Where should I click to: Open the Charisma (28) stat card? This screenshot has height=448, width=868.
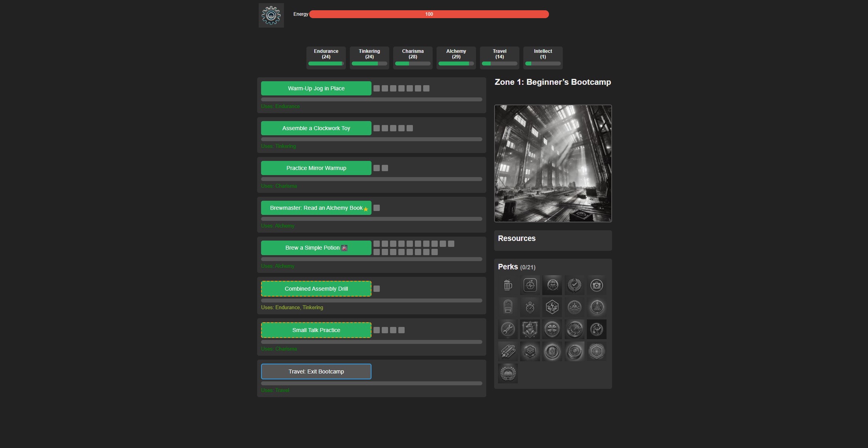(413, 58)
